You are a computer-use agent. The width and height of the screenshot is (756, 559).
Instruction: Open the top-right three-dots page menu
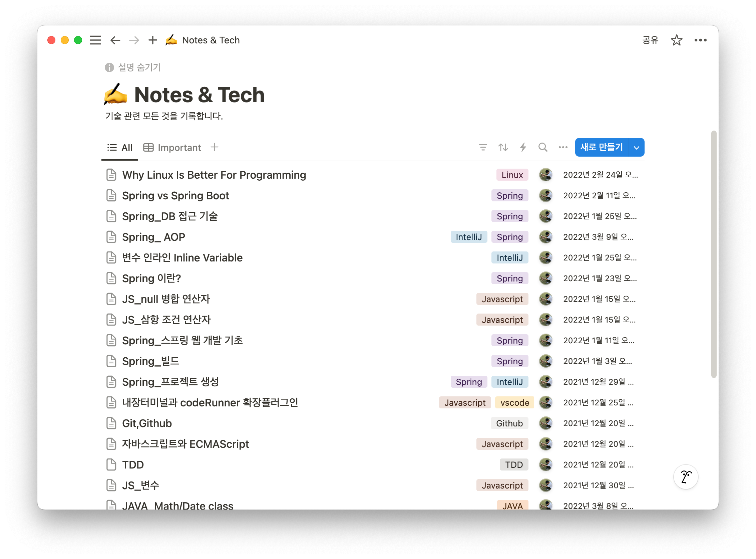[700, 40]
